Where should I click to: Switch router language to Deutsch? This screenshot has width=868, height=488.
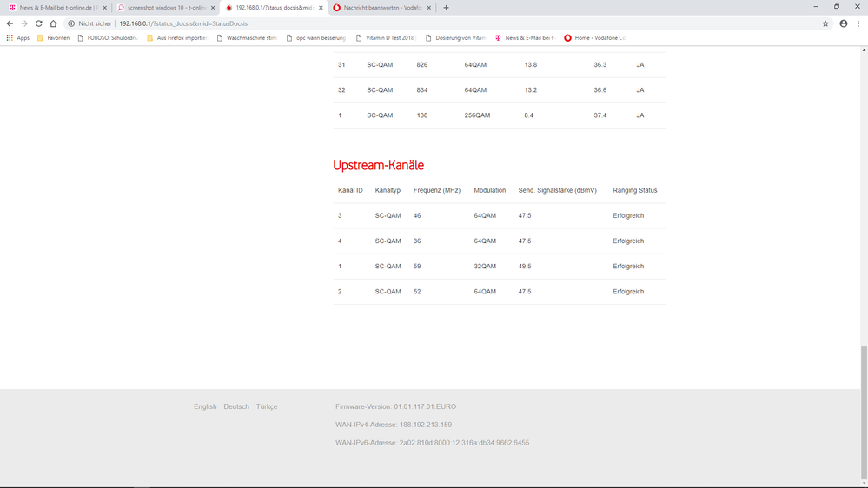pyautogui.click(x=236, y=406)
